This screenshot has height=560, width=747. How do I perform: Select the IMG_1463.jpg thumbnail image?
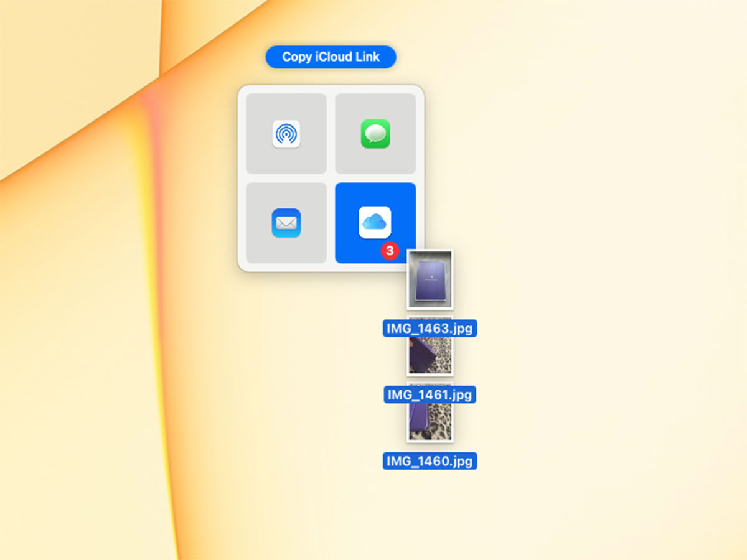(x=430, y=279)
